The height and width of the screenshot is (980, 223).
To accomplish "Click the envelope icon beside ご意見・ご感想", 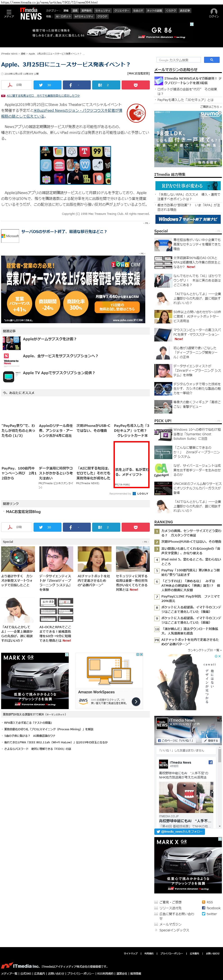I will click(x=156, y=902).
